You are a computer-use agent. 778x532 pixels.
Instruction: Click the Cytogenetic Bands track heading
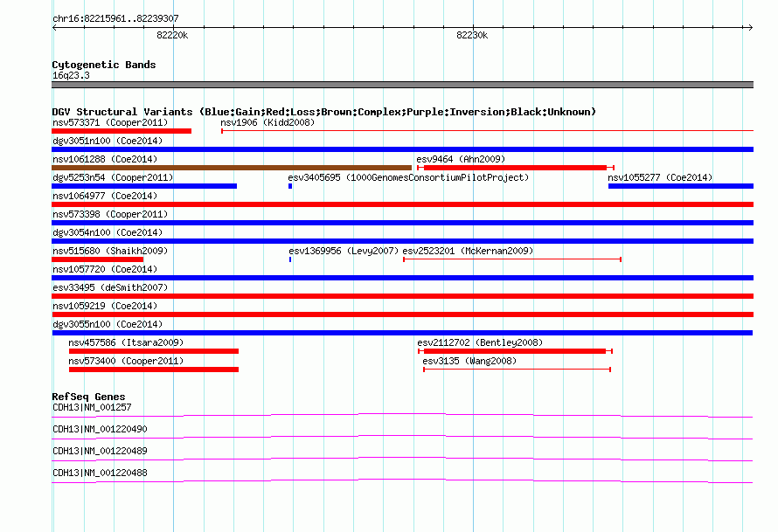click(x=104, y=65)
